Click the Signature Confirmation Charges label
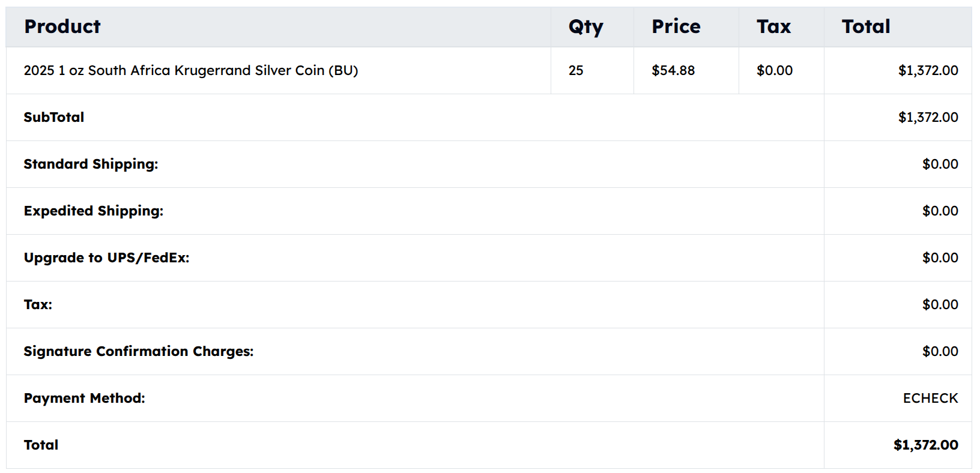 139,351
